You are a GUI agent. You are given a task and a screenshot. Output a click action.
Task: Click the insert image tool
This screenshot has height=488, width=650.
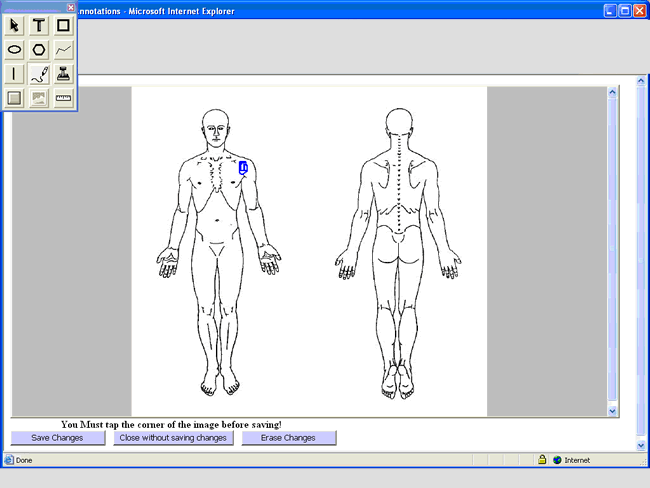point(39,98)
